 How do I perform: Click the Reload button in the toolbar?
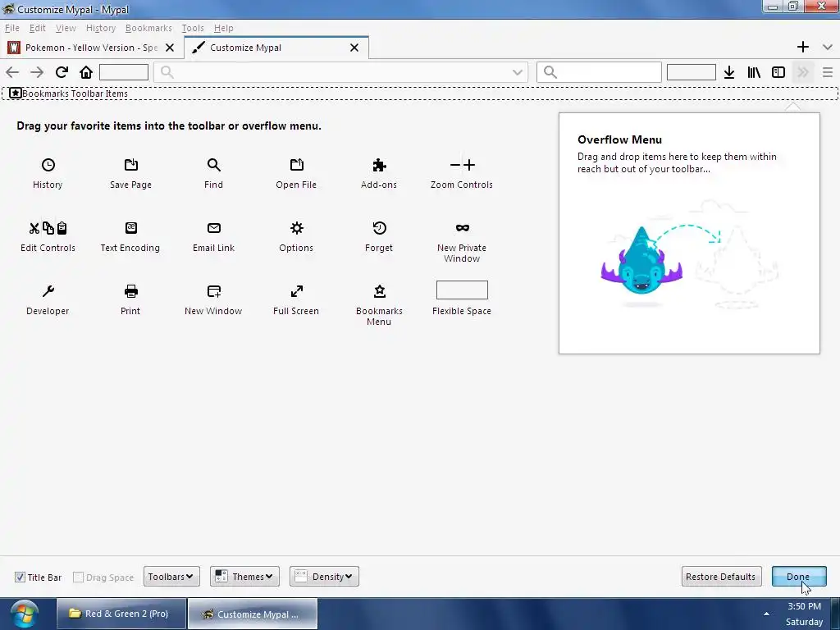pos(62,72)
